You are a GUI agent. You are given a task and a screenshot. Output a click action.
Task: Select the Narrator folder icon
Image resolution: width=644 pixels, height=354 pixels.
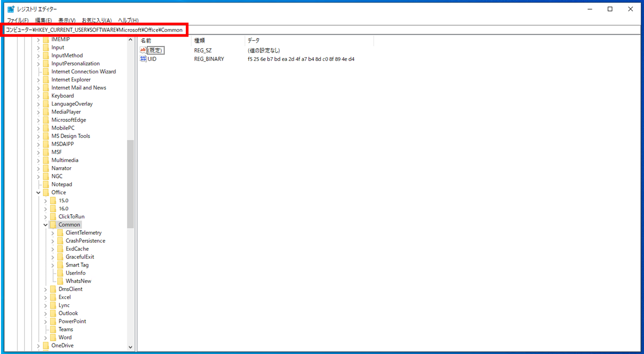coord(46,168)
